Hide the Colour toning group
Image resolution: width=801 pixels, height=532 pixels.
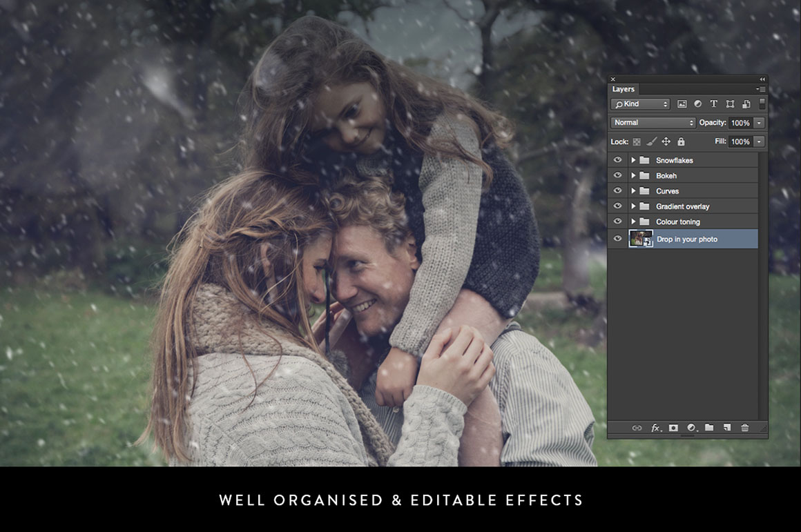617,221
